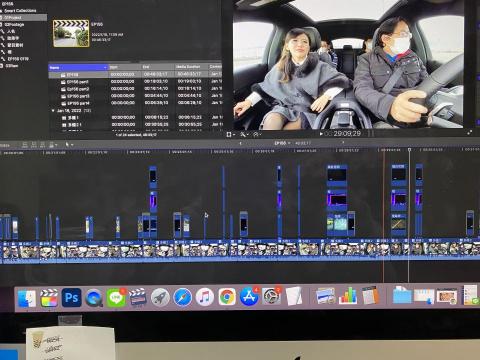Open Final Cut Pro in the Dock
480x360 pixels.
tap(49, 298)
